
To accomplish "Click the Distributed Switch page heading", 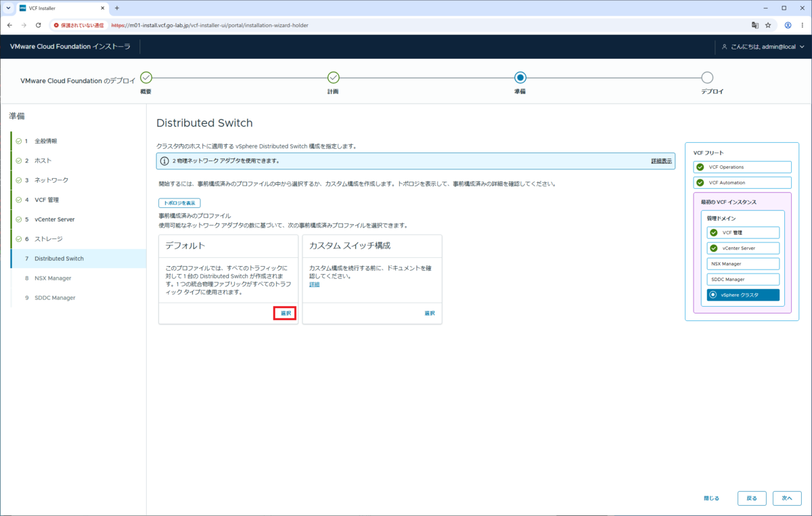I will [x=204, y=123].
